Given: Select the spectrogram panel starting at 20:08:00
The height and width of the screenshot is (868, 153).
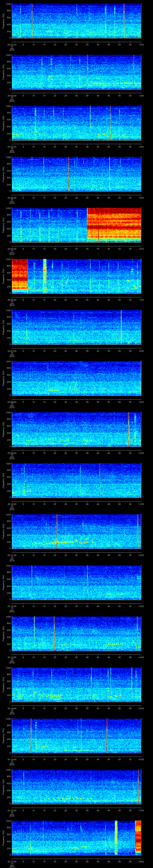Looking at the screenshot, I should click(x=76, y=378).
